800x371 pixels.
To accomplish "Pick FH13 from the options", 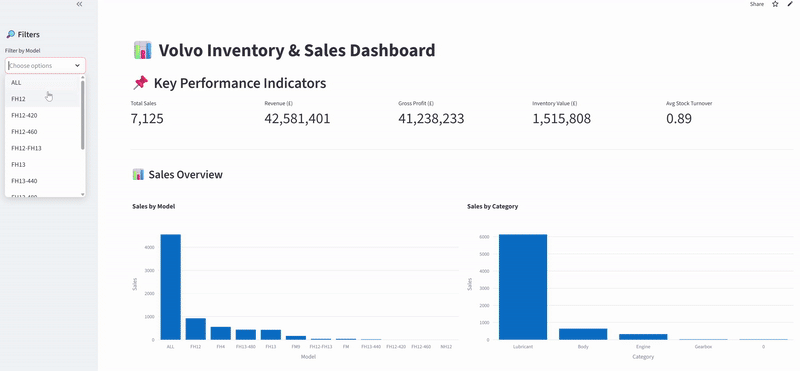I will [x=43, y=164].
